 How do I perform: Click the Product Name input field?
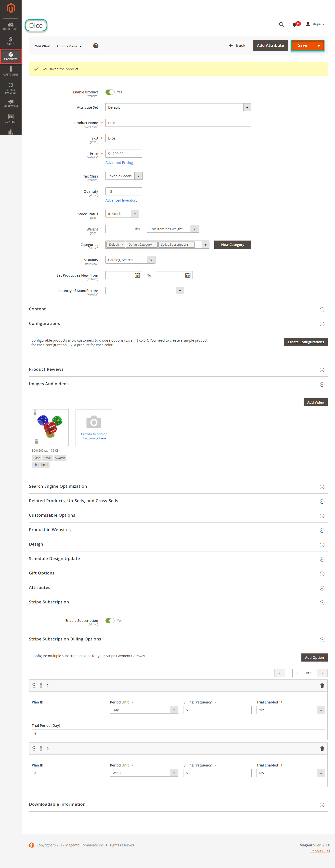pos(178,123)
